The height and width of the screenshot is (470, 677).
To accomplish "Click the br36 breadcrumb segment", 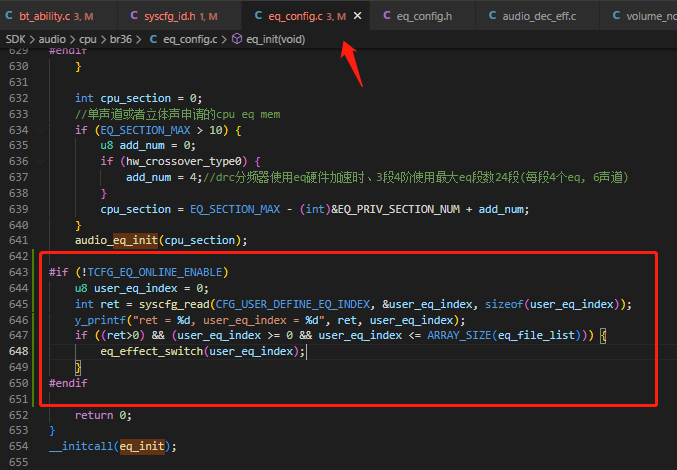I will pyautogui.click(x=120, y=39).
